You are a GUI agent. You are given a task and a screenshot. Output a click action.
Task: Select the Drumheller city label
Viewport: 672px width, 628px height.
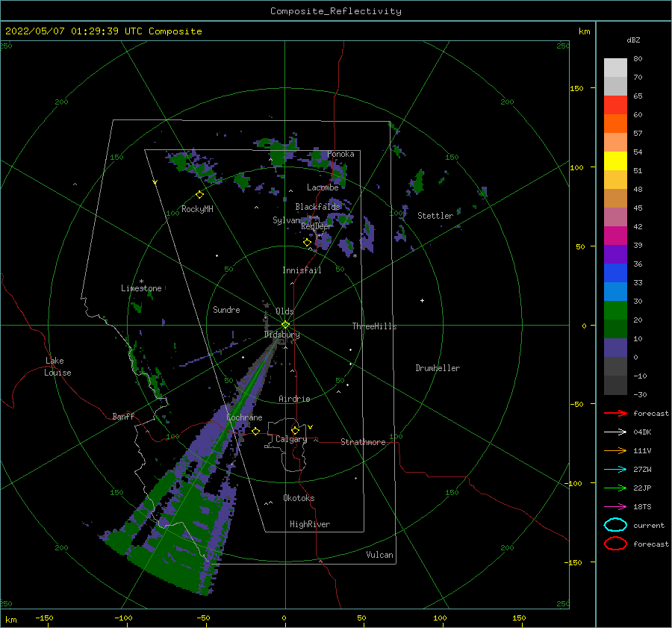[x=437, y=368]
